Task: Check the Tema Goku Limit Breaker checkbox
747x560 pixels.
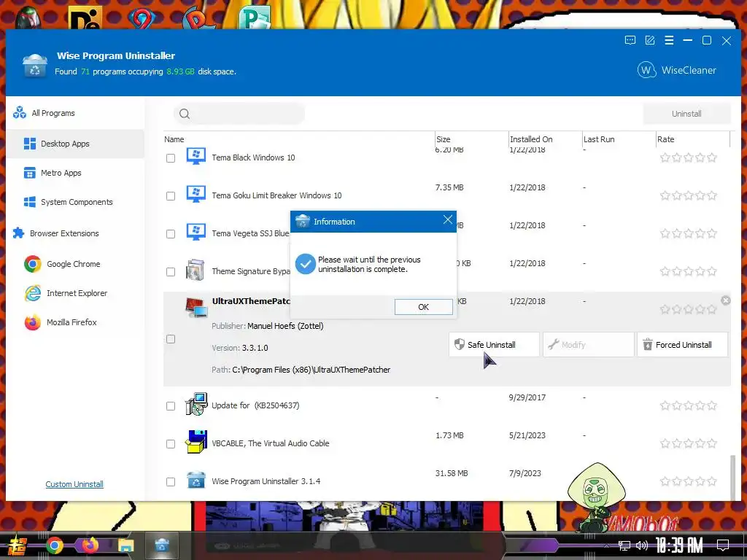Action: (171, 195)
